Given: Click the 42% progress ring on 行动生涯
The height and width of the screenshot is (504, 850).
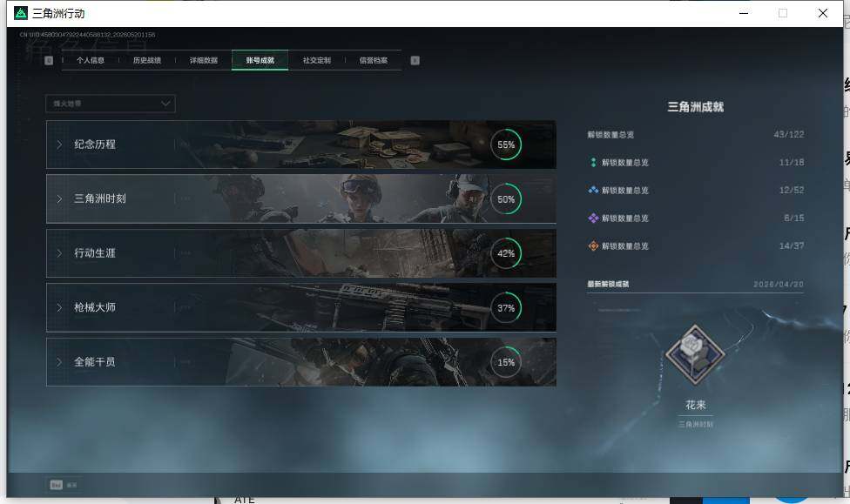Looking at the screenshot, I should (506, 253).
